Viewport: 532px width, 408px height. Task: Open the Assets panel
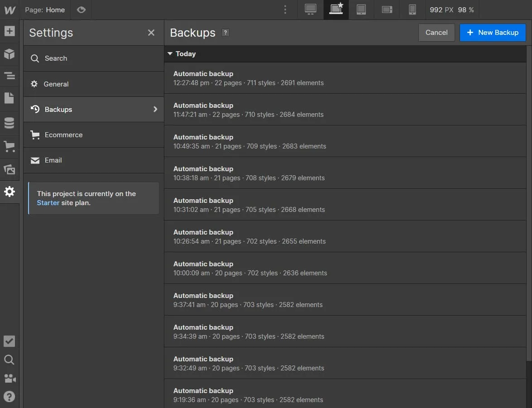[x=10, y=169]
